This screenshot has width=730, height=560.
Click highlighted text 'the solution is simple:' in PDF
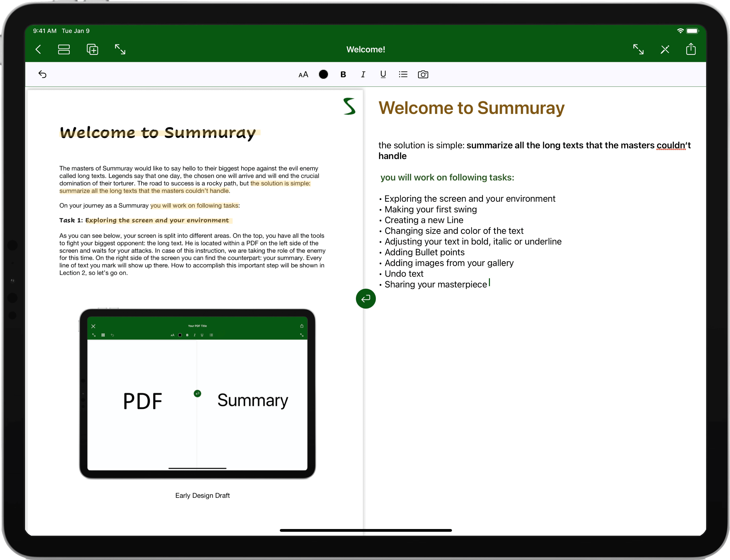click(280, 183)
